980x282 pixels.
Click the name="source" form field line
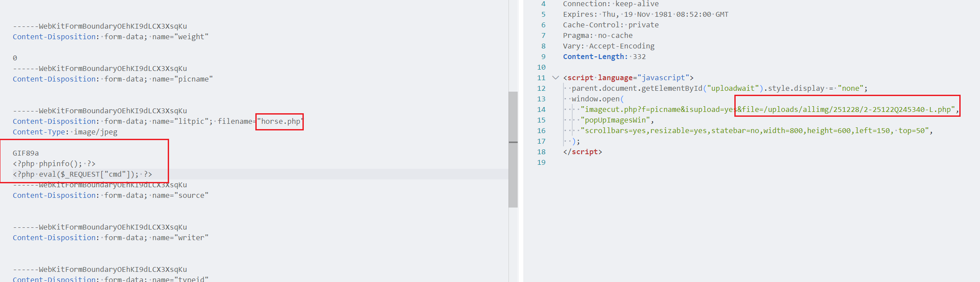pos(110,196)
